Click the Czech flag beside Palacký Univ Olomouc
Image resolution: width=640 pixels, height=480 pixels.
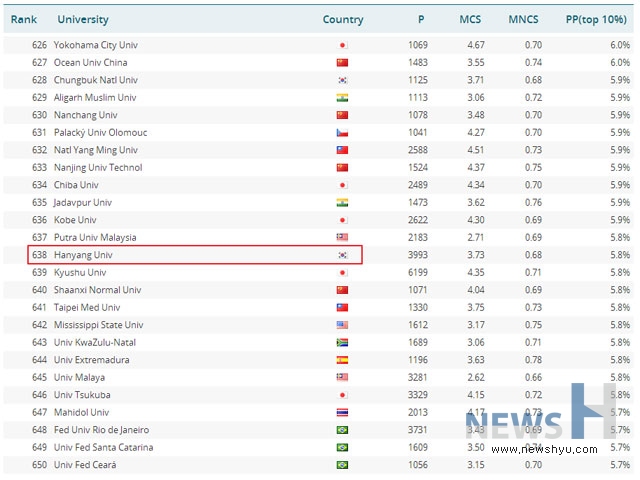click(x=342, y=132)
